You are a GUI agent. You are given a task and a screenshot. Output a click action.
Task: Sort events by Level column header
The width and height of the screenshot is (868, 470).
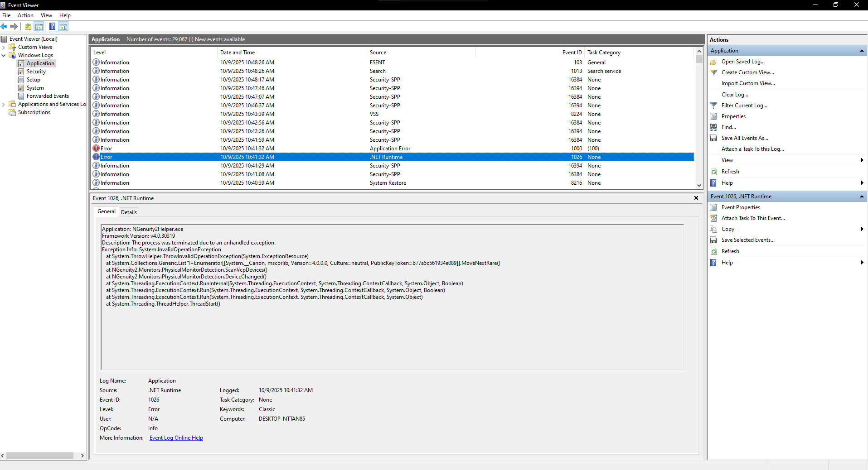pos(154,53)
